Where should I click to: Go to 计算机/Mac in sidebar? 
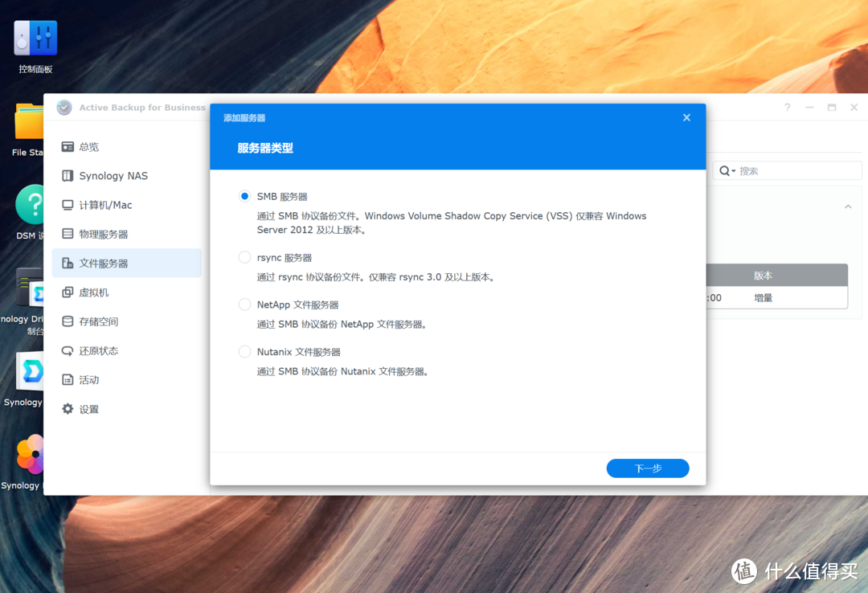coord(105,205)
